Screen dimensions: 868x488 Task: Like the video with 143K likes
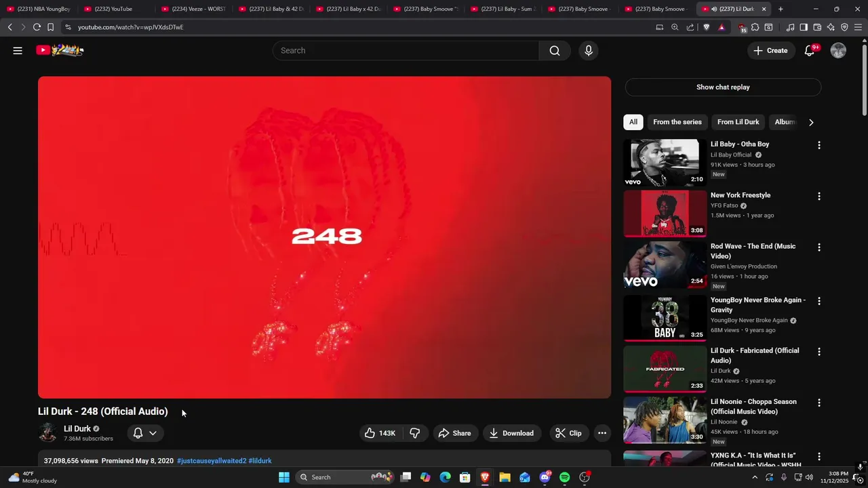tap(380, 433)
